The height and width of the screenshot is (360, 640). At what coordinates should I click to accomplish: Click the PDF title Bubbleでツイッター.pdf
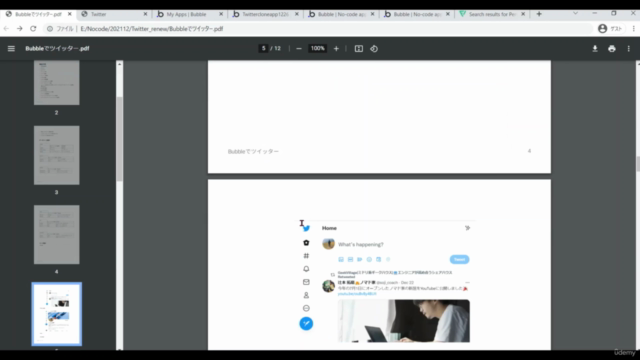point(57,49)
